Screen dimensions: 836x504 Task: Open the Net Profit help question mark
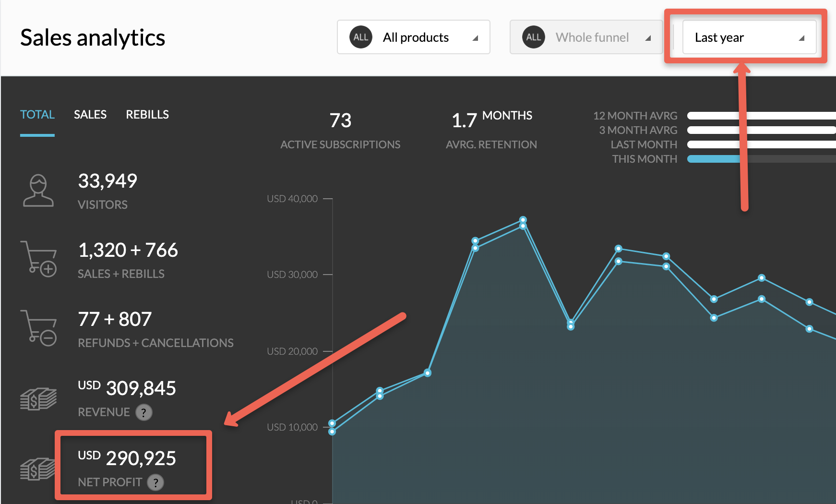155,482
